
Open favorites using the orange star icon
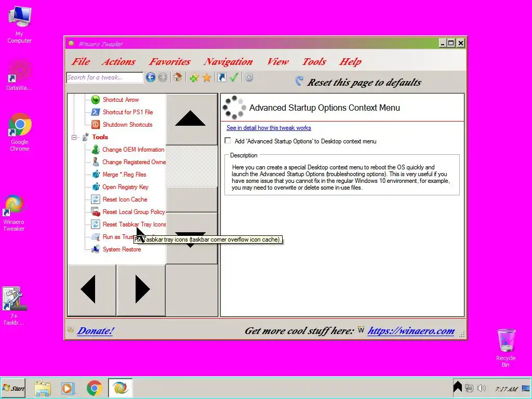(207, 78)
